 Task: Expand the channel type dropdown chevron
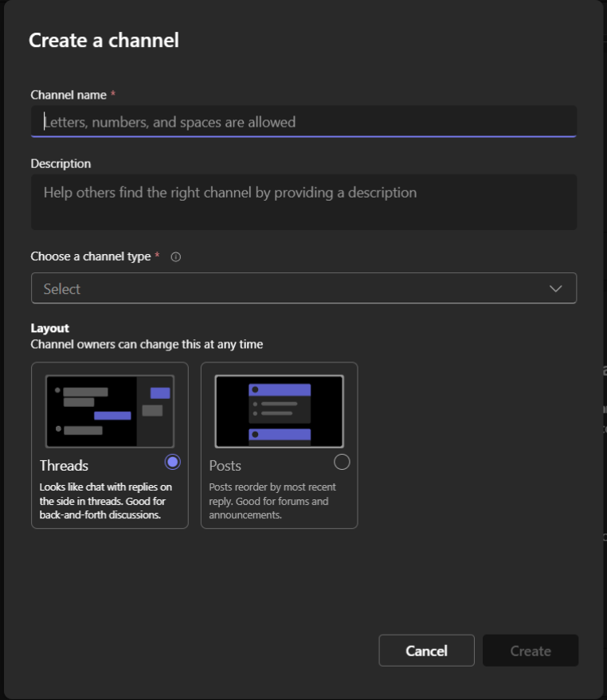(x=556, y=289)
